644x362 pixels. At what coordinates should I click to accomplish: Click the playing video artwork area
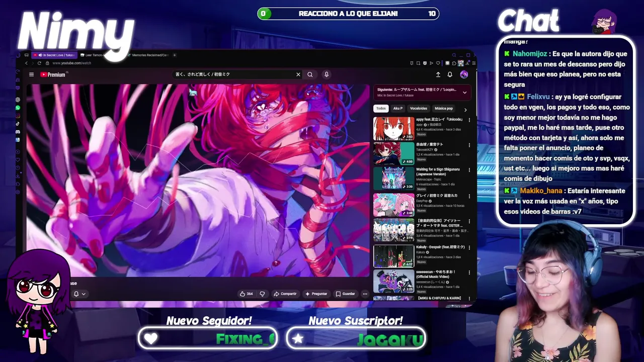[x=198, y=180]
